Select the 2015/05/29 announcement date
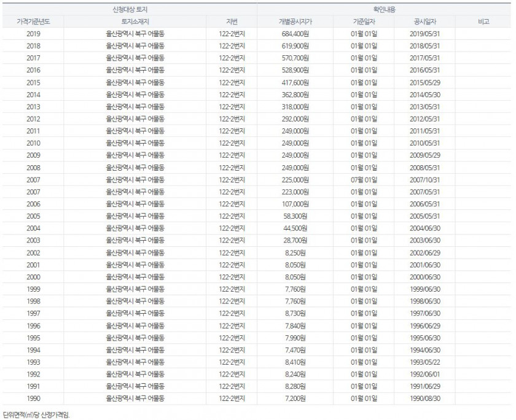Image resolution: width=516 pixels, height=420 pixels. pos(425,82)
